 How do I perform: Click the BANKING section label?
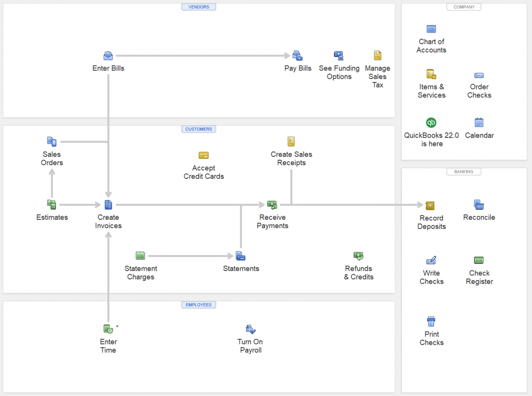[x=464, y=171]
